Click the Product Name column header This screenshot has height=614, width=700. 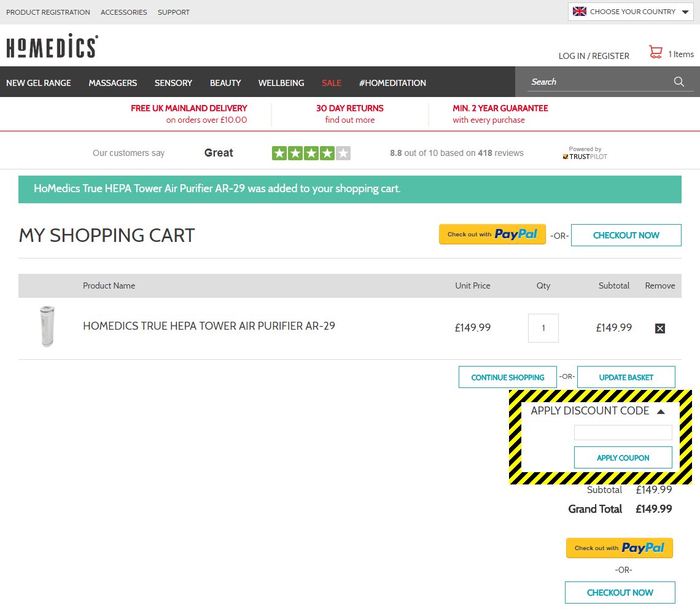[109, 286]
